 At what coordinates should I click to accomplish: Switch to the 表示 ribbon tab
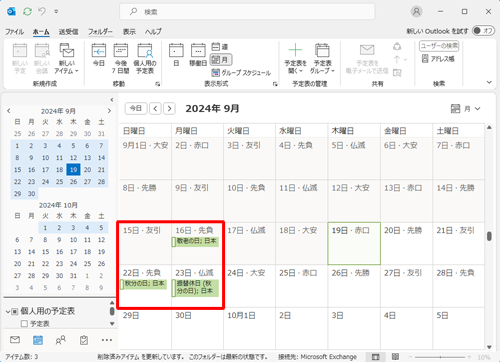129,32
